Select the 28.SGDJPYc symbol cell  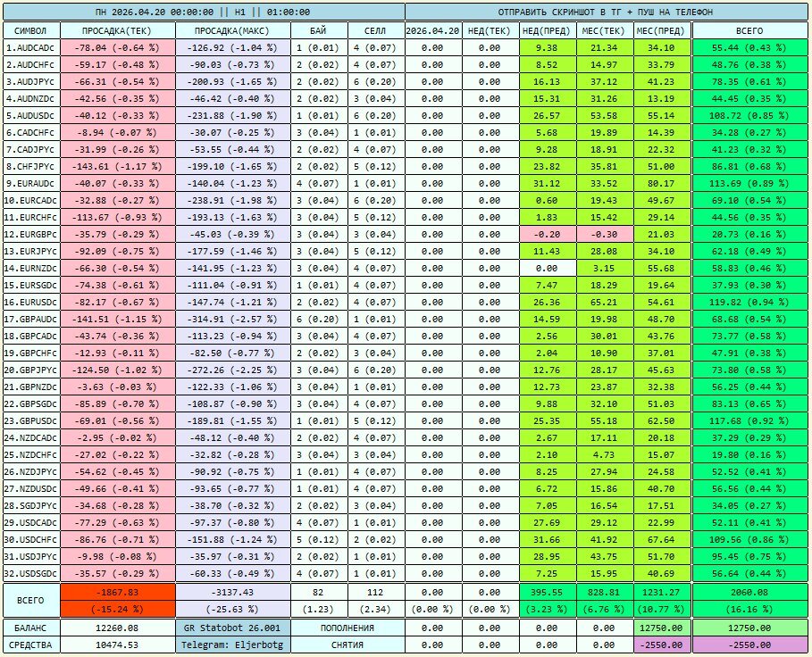click(31, 505)
